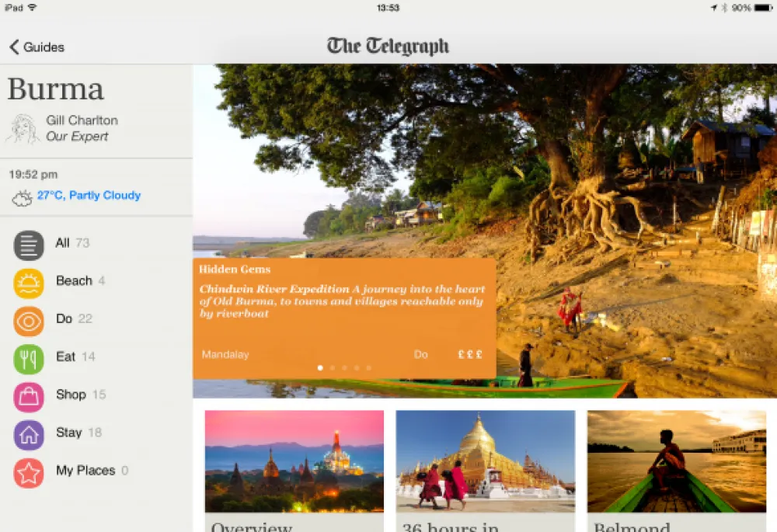Tap the Mandalay location label
The height and width of the screenshot is (532, 777).
(x=225, y=355)
